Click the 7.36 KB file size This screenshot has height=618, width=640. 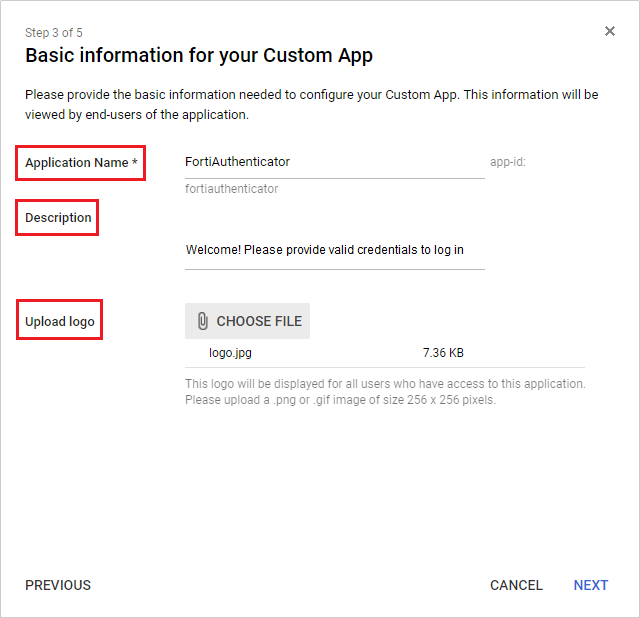[x=443, y=353]
